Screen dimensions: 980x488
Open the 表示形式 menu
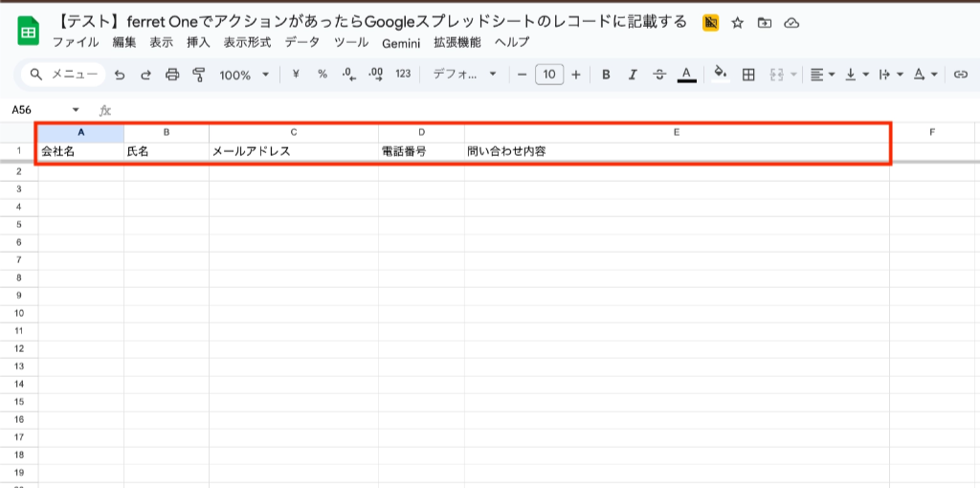pos(248,42)
